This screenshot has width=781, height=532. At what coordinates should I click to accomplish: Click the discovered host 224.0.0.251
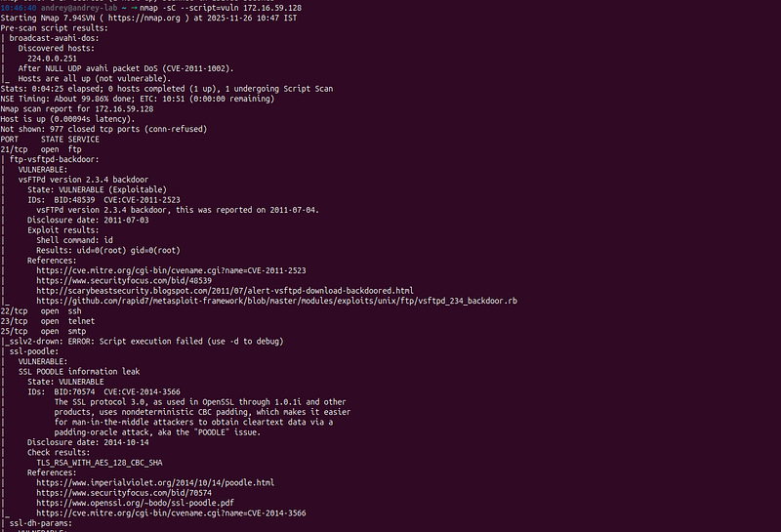point(52,59)
